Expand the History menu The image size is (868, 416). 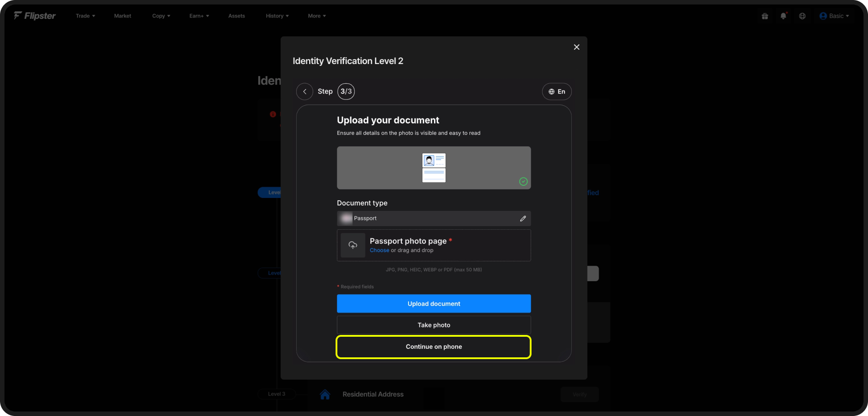pyautogui.click(x=277, y=16)
